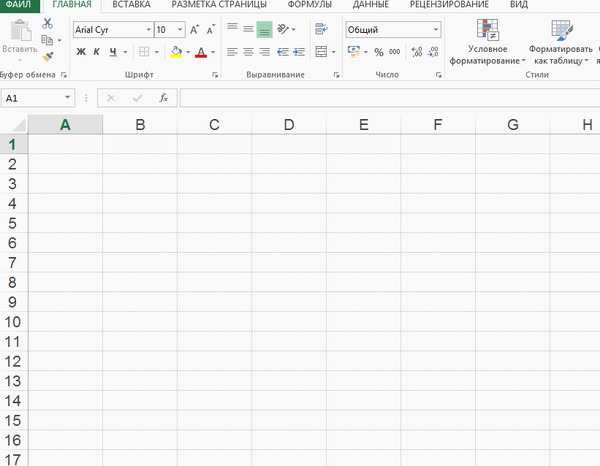Open the font size 10 dropdown
600x466 pixels.
point(180,29)
